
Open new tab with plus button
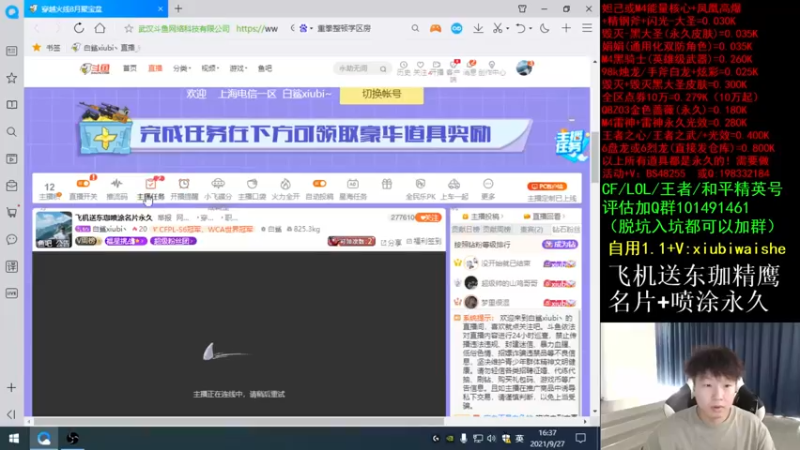click(179, 9)
